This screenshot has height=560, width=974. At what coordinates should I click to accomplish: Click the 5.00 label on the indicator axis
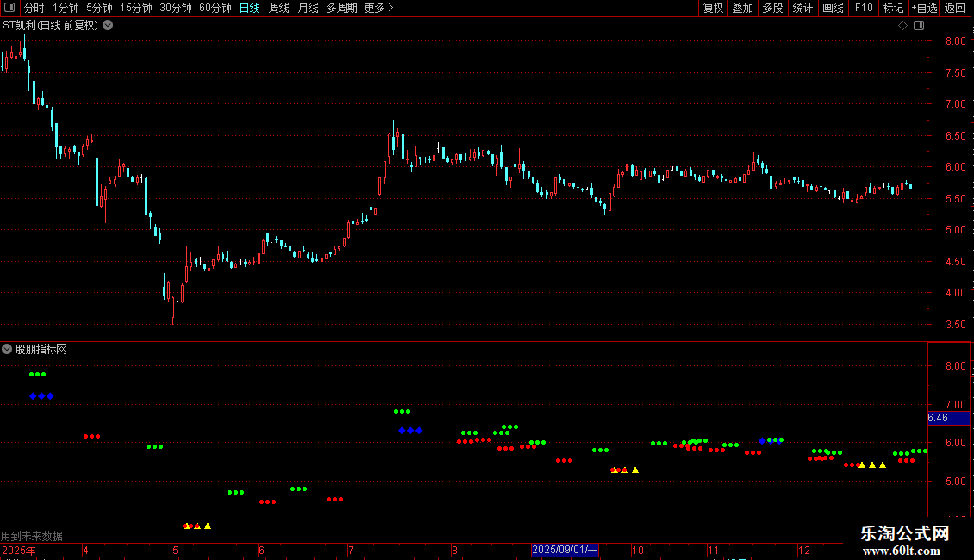pos(955,481)
